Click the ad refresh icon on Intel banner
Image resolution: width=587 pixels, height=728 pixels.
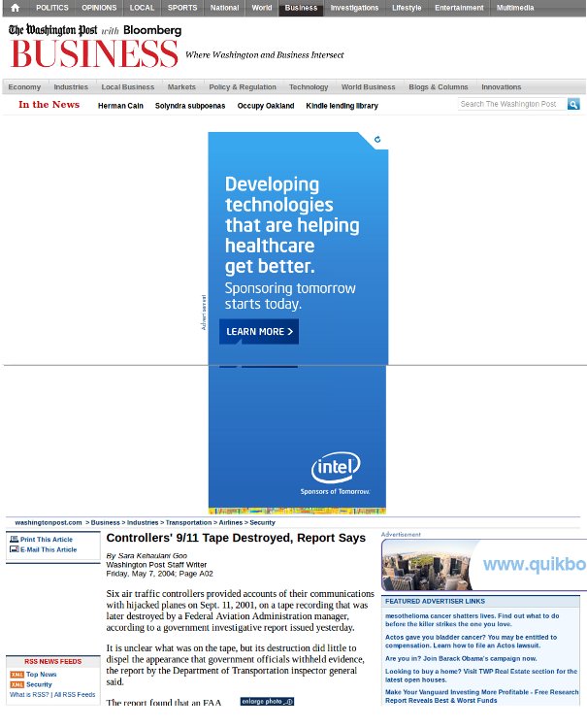click(x=377, y=139)
